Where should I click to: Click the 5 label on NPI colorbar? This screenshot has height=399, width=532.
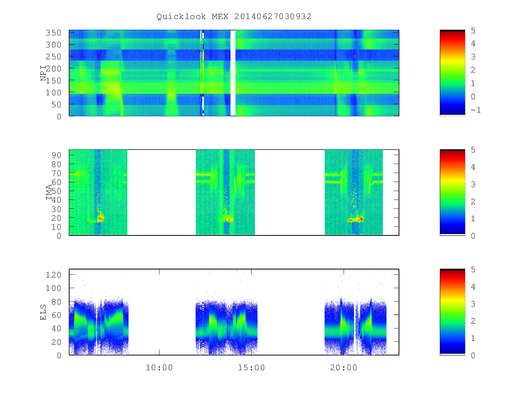(473, 31)
